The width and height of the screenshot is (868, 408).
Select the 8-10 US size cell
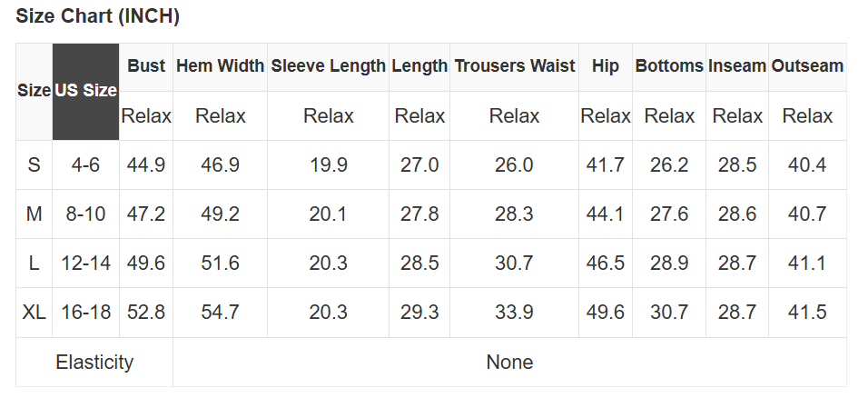85,214
